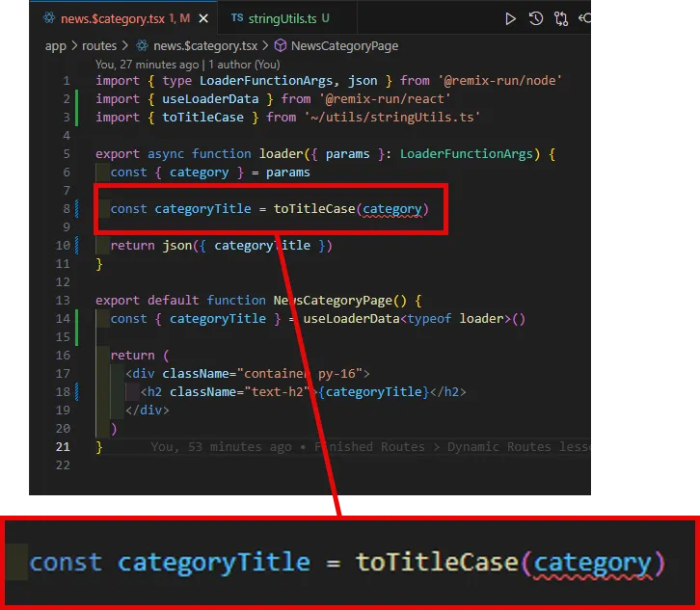Click the closing '</div>' tag on line 19
700x610 pixels.
(147, 411)
